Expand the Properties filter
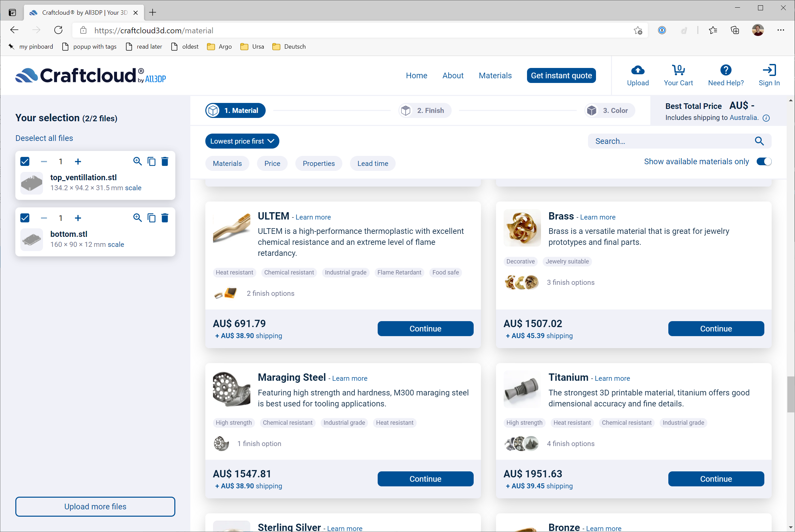This screenshot has width=795, height=532. (x=318, y=164)
